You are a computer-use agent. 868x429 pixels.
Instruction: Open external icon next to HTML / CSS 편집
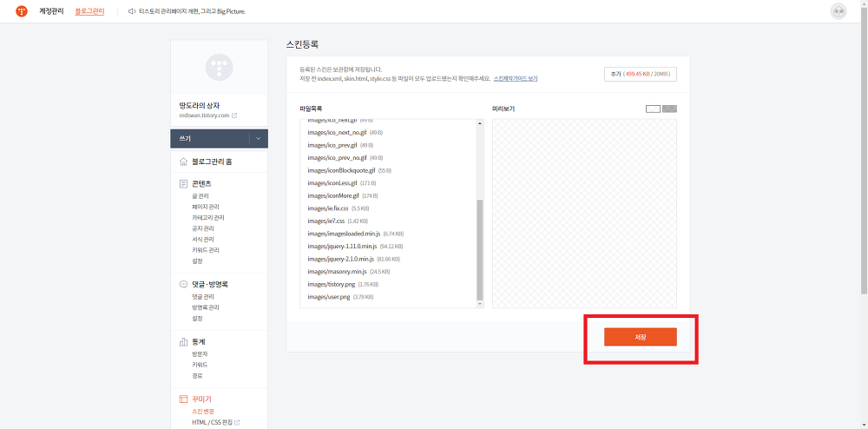click(x=237, y=422)
